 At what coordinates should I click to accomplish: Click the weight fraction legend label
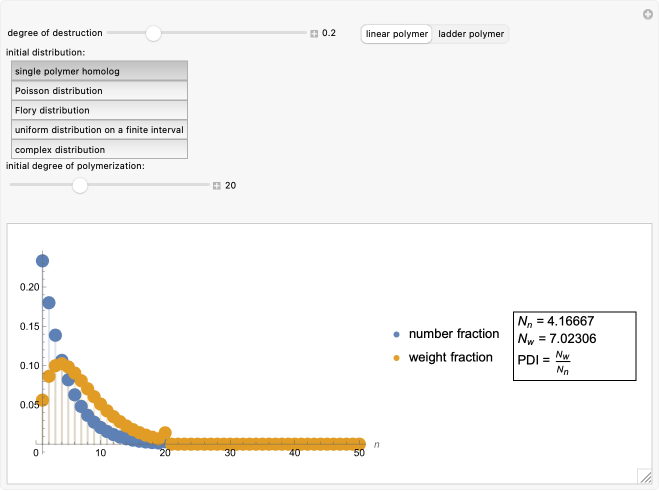tap(451, 357)
